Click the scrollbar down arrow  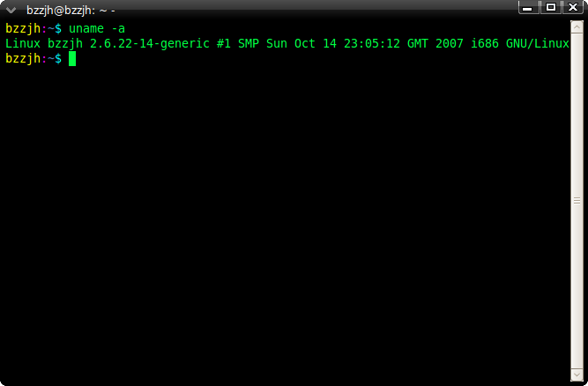[x=577, y=375]
